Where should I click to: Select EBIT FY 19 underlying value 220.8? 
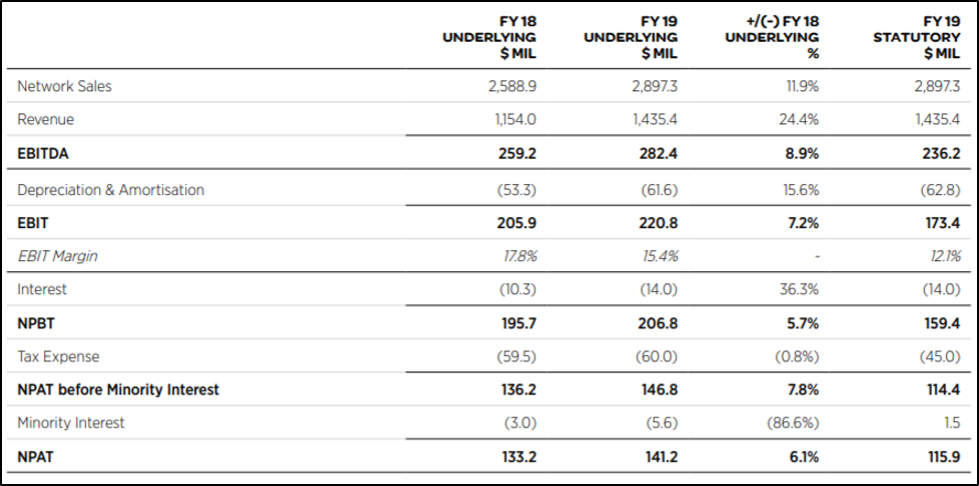[659, 223]
